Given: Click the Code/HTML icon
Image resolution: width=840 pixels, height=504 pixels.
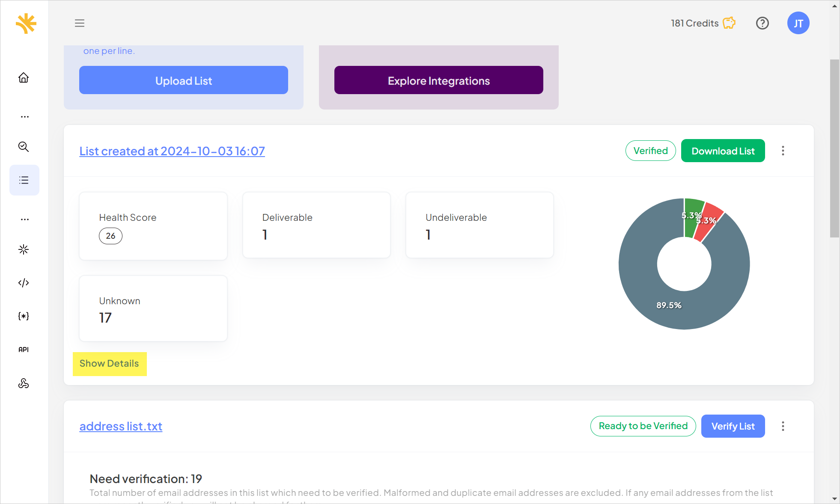Looking at the screenshot, I should click(24, 282).
